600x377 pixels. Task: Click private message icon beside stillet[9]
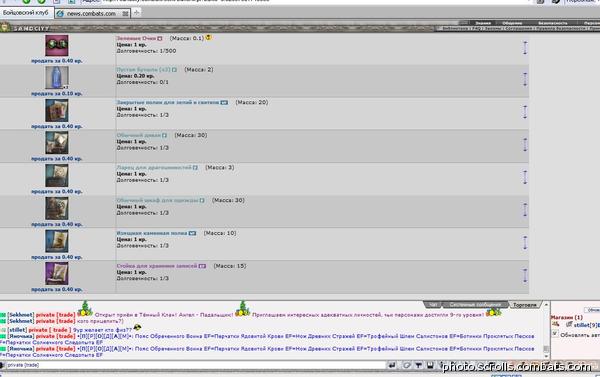tap(569, 325)
